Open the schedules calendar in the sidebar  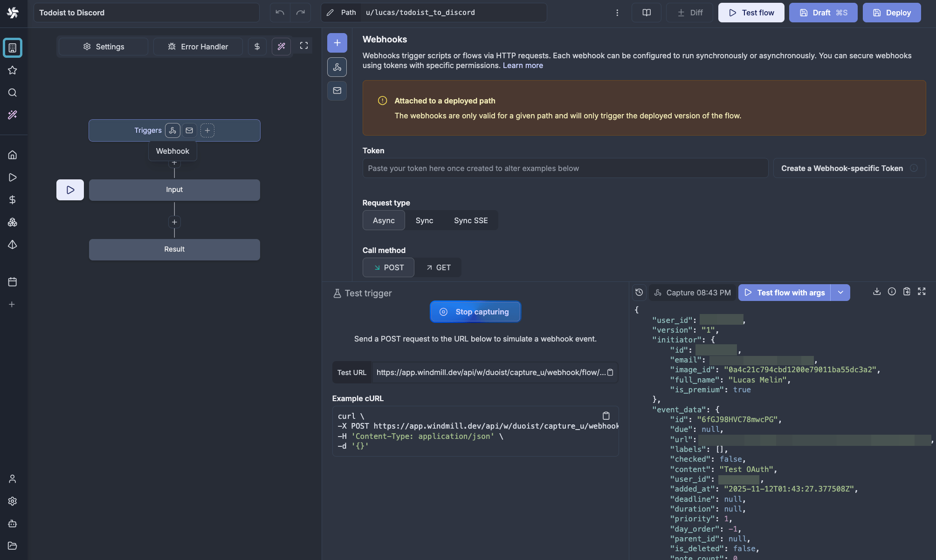pyautogui.click(x=12, y=282)
